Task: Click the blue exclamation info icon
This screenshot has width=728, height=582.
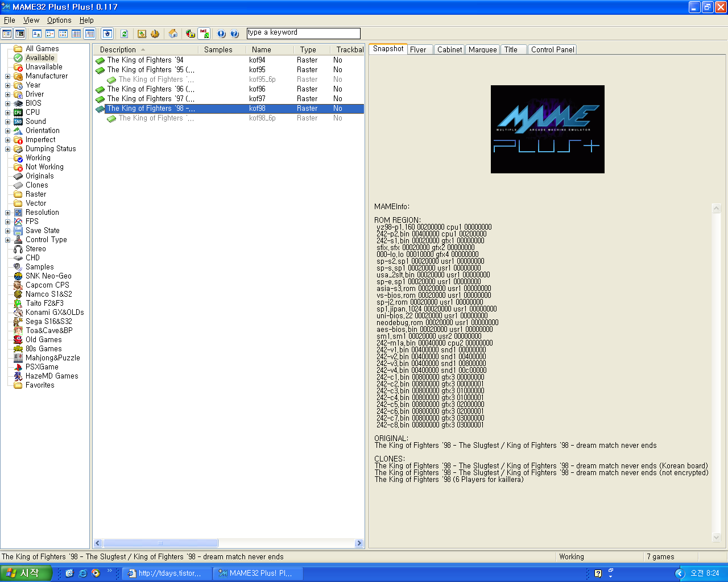Action: 221,34
